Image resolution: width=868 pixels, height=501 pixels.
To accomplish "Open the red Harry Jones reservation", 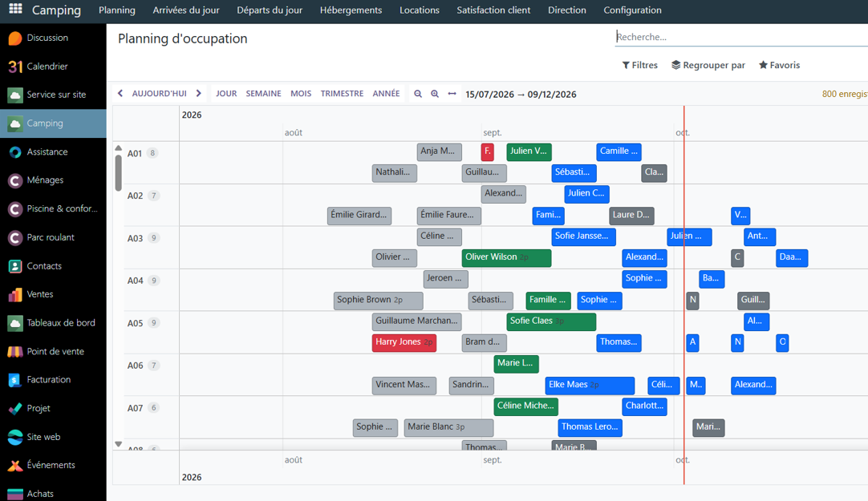I will (404, 342).
